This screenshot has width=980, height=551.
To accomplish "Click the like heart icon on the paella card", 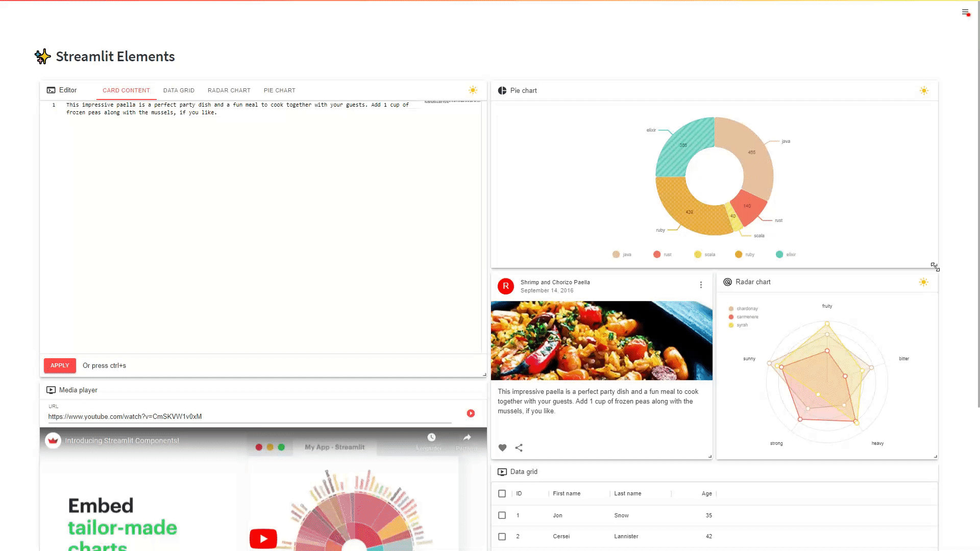I will point(503,447).
